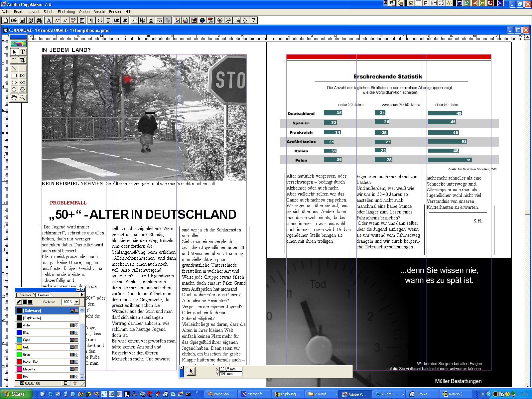Switch to Microsoft taskbar button
The height and width of the screenshot is (399, 532).
click(x=254, y=394)
